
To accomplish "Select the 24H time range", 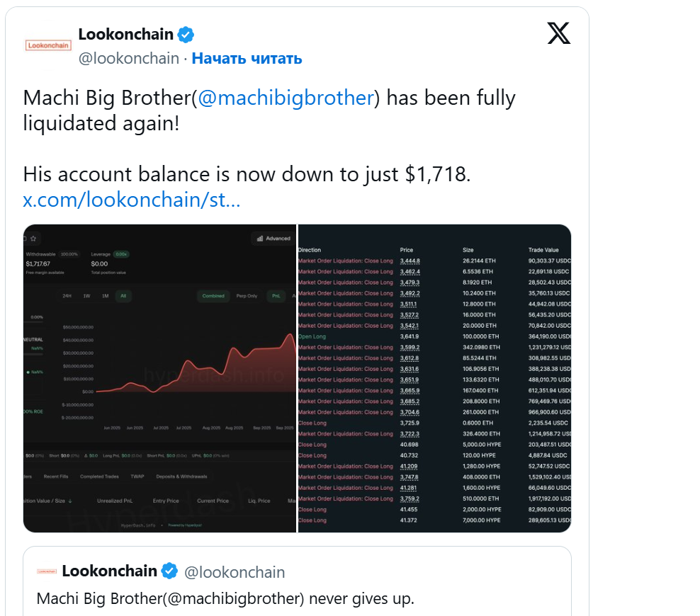I will point(67,296).
